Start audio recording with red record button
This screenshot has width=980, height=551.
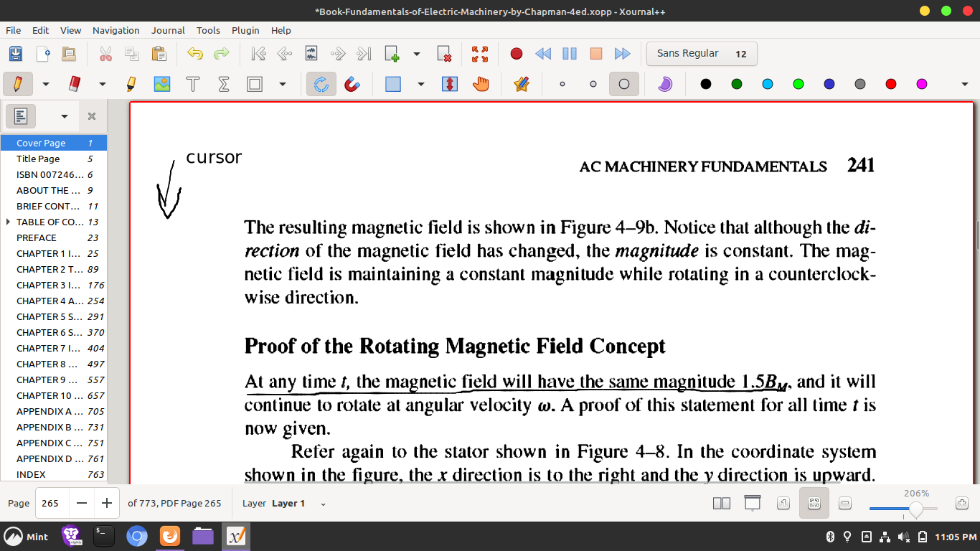coord(516,54)
